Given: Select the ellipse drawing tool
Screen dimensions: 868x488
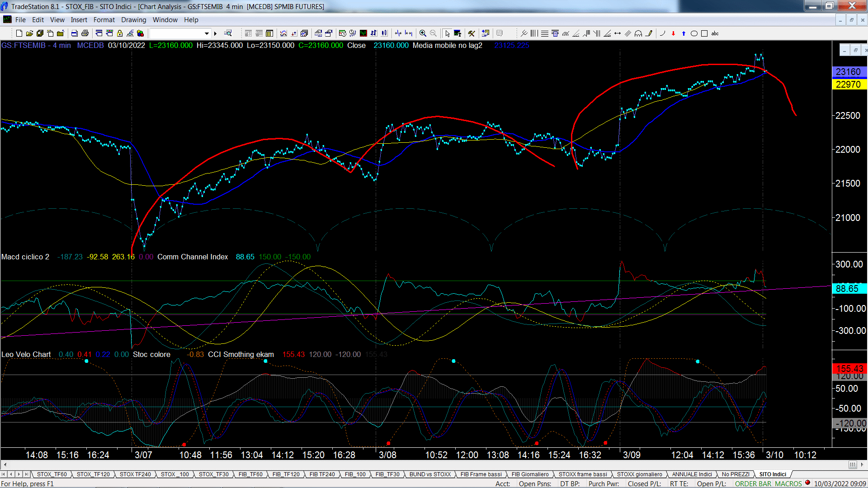Looking at the screenshot, I should [x=694, y=33].
